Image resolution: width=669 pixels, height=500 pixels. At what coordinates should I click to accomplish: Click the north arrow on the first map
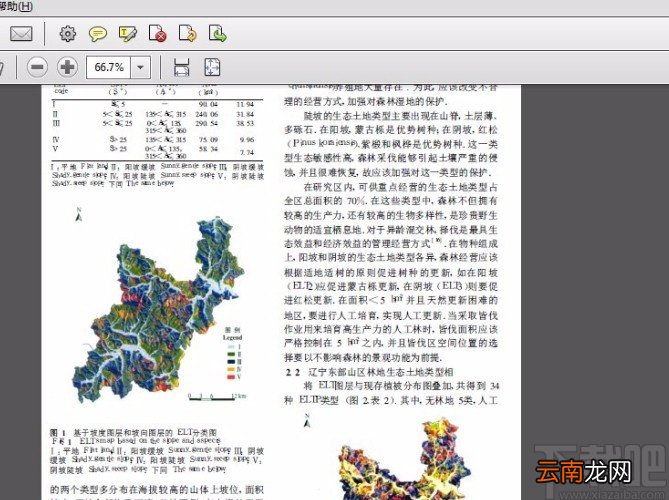click(x=79, y=215)
